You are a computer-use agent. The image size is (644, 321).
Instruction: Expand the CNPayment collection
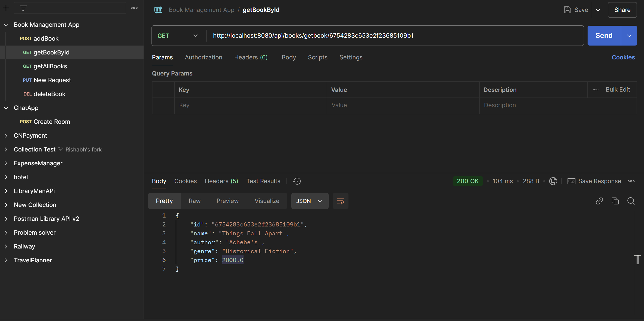pyautogui.click(x=6, y=135)
